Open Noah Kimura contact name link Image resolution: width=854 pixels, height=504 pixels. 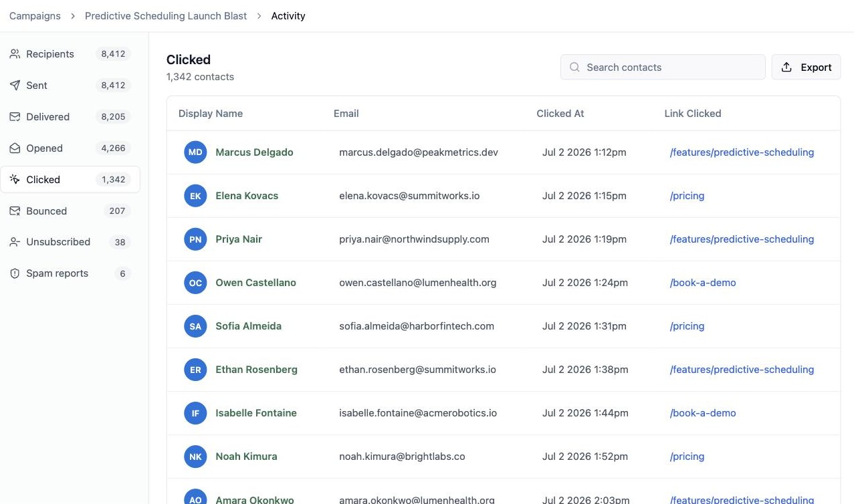[x=246, y=457]
